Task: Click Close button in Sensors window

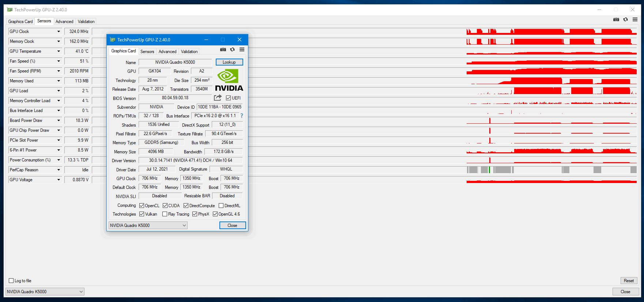Action: pyautogui.click(x=625, y=292)
